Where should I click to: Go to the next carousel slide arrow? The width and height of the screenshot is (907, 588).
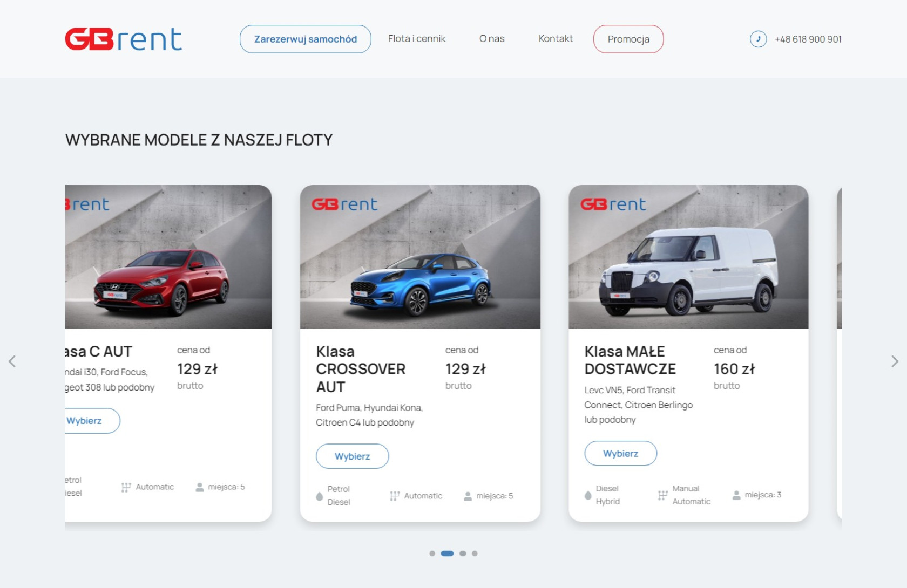click(895, 361)
